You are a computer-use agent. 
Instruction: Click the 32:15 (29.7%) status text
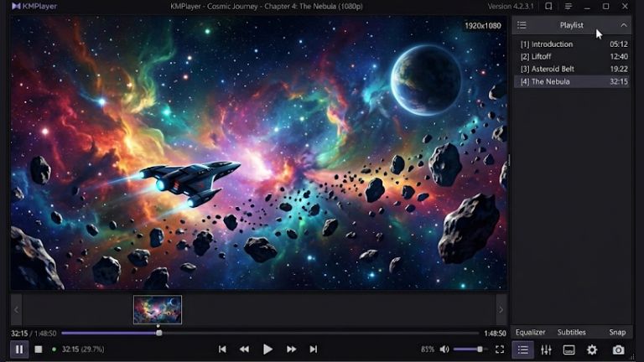83,349
